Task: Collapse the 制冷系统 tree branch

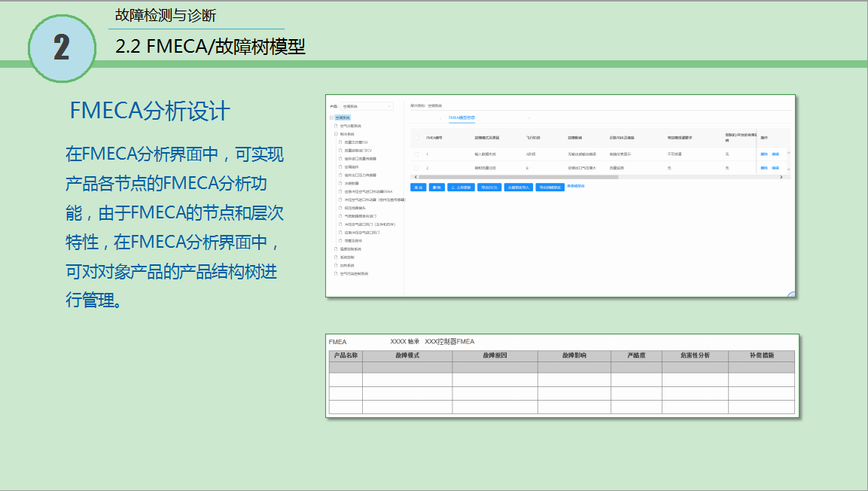Action: pos(336,134)
